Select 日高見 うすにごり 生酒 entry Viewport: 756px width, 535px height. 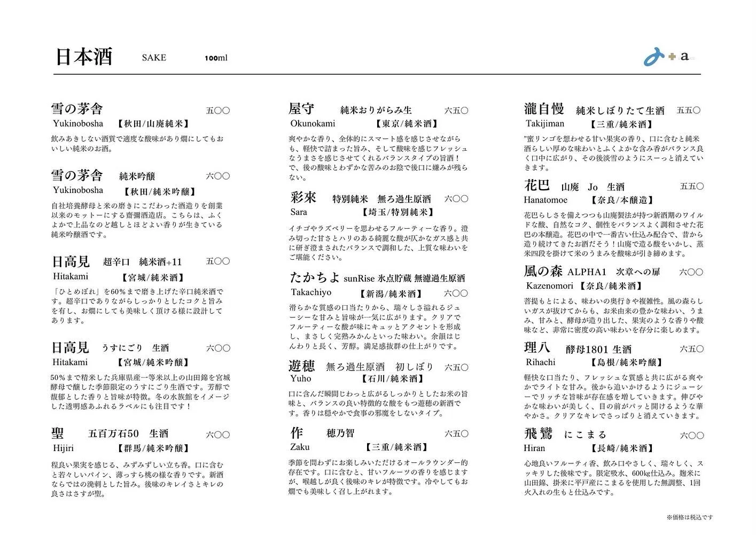(110, 348)
